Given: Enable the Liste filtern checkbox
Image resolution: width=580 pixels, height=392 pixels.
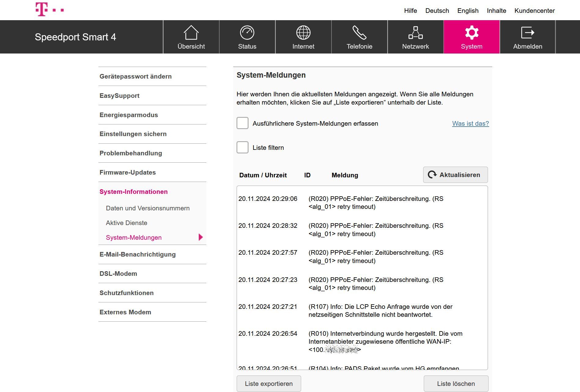Looking at the screenshot, I should pos(242,147).
